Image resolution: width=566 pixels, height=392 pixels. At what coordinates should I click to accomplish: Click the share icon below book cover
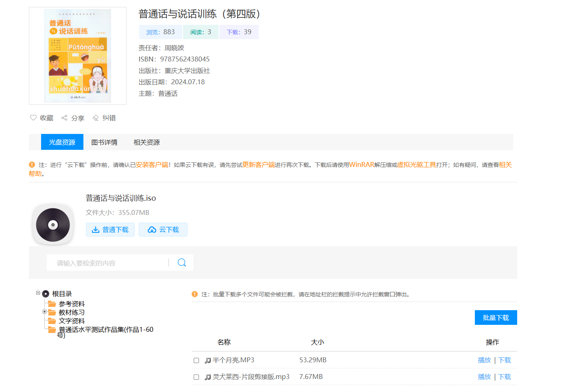click(x=64, y=118)
